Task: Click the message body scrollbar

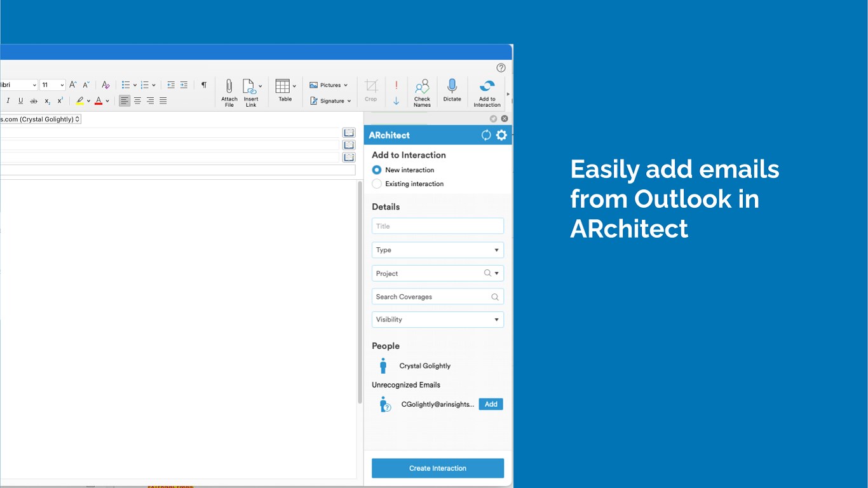Action: [360, 292]
